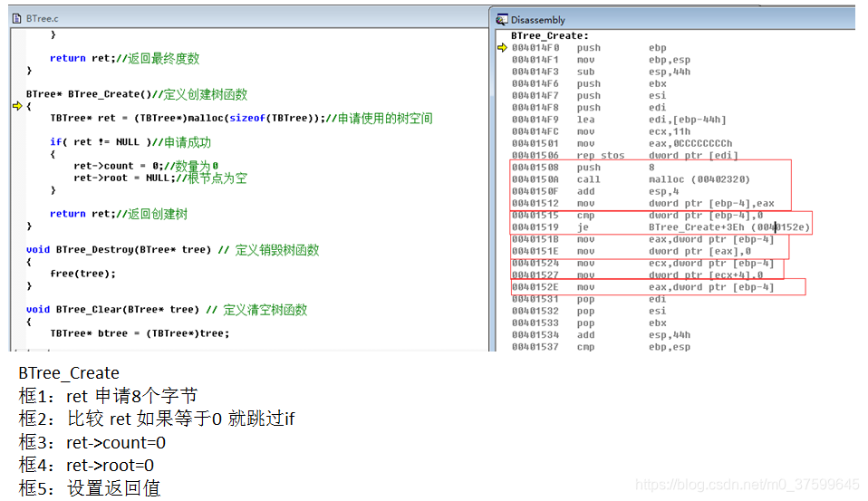Click the 'cmp ebp,esp' line at 00401537
Viewport: 868px width, 501px height.
[x=601, y=347]
